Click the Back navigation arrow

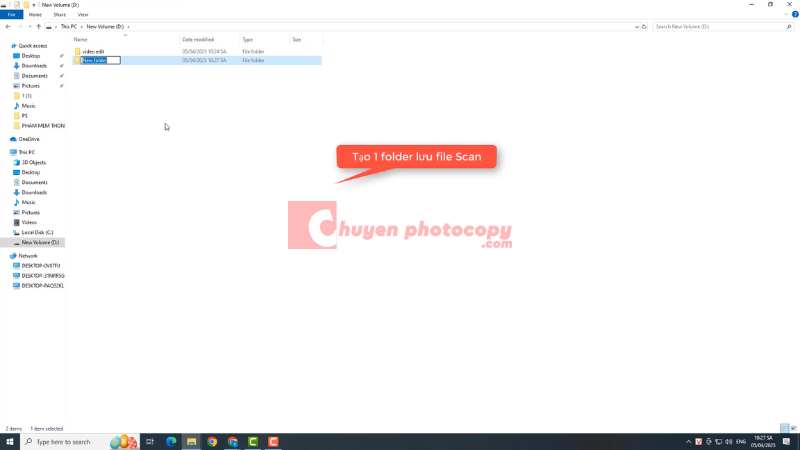(8, 27)
